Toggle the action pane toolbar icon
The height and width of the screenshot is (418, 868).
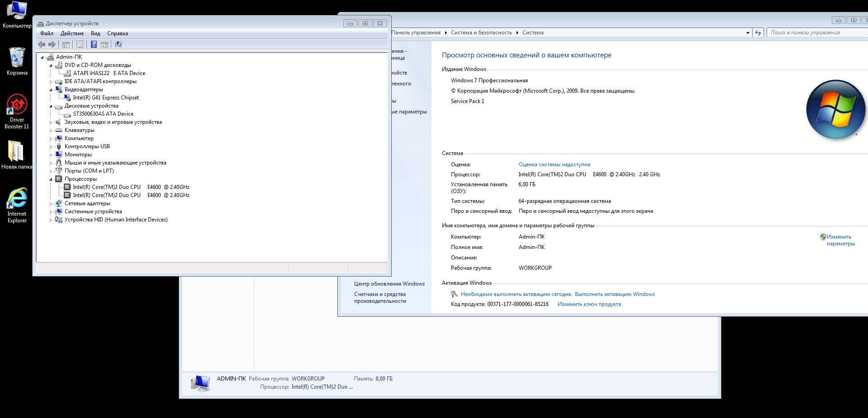pyautogui.click(x=104, y=44)
